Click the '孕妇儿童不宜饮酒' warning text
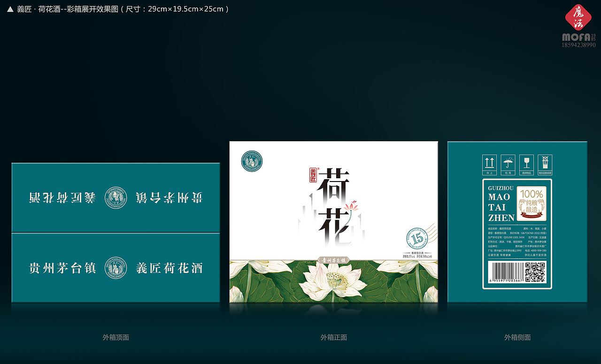 pyautogui.click(x=536, y=255)
